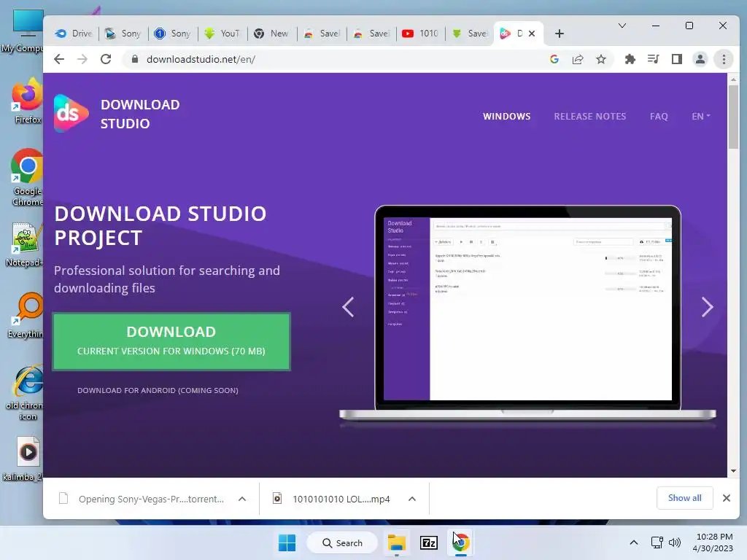Click the scrollbar down arrow

[734, 471]
